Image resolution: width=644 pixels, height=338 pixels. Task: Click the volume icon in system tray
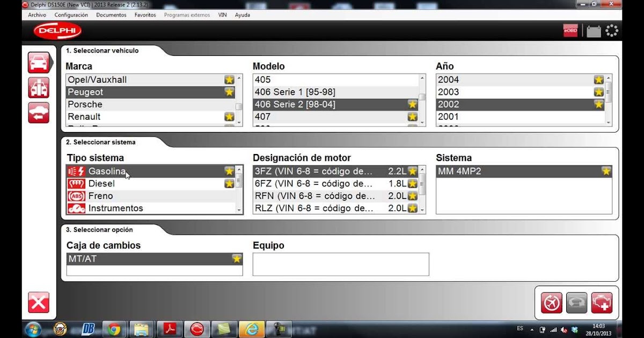pyautogui.click(x=565, y=329)
